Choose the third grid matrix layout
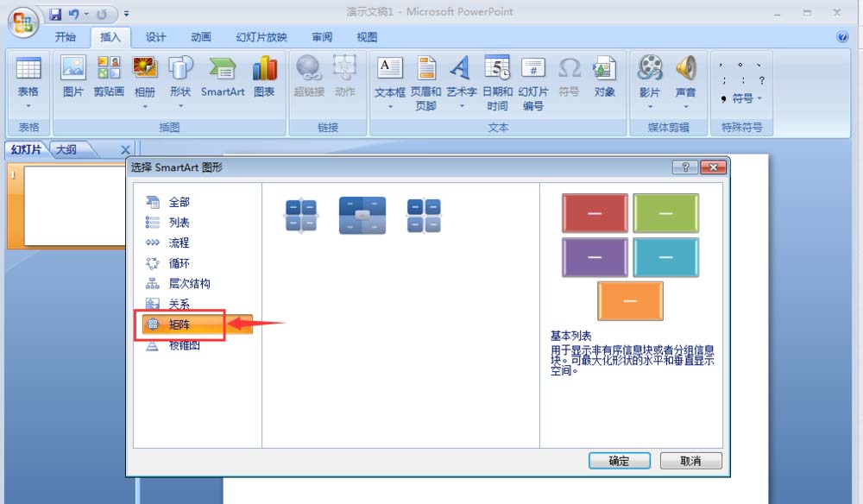 [x=424, y=216]
